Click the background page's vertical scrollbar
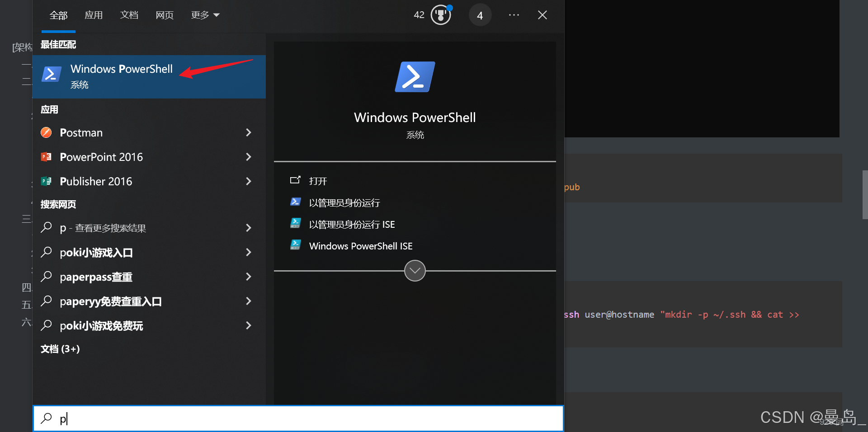Viewport: 868px width, 432px height. tap(865, 194)
